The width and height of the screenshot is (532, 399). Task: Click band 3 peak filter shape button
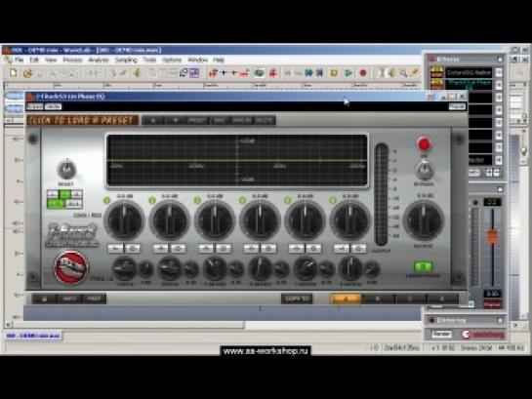(206, 249)
